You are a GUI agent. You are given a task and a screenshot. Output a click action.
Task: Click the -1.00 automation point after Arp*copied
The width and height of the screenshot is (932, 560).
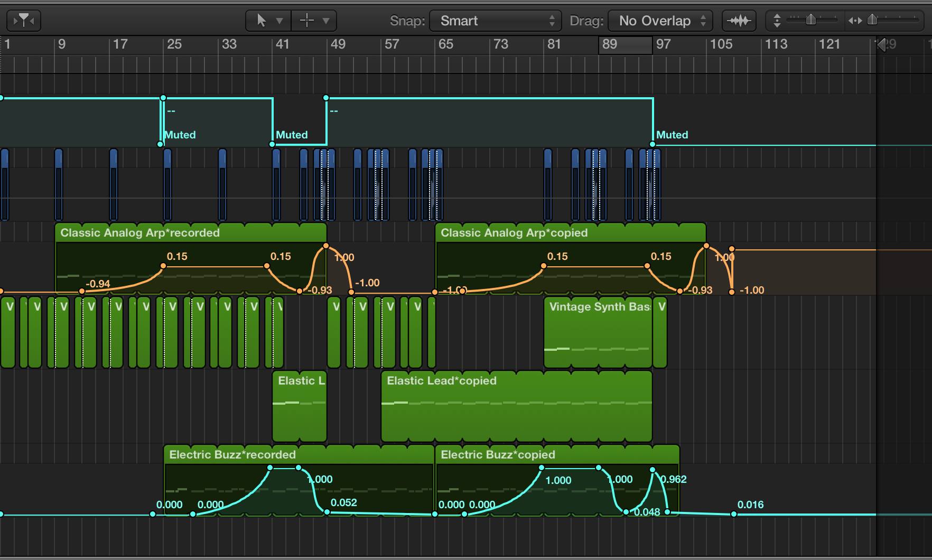pyautogui.click(x=732, y=292)
